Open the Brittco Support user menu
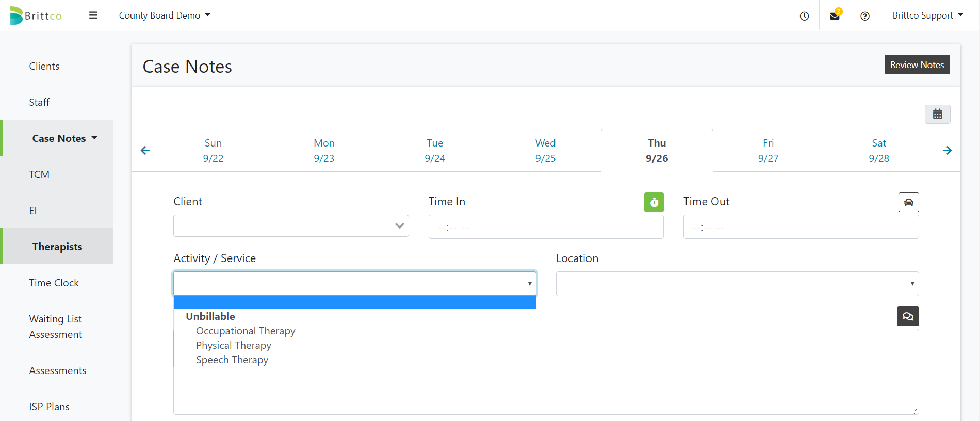This screenshot has height=421, width=980. pyautogui.click(x=927, y=15)
